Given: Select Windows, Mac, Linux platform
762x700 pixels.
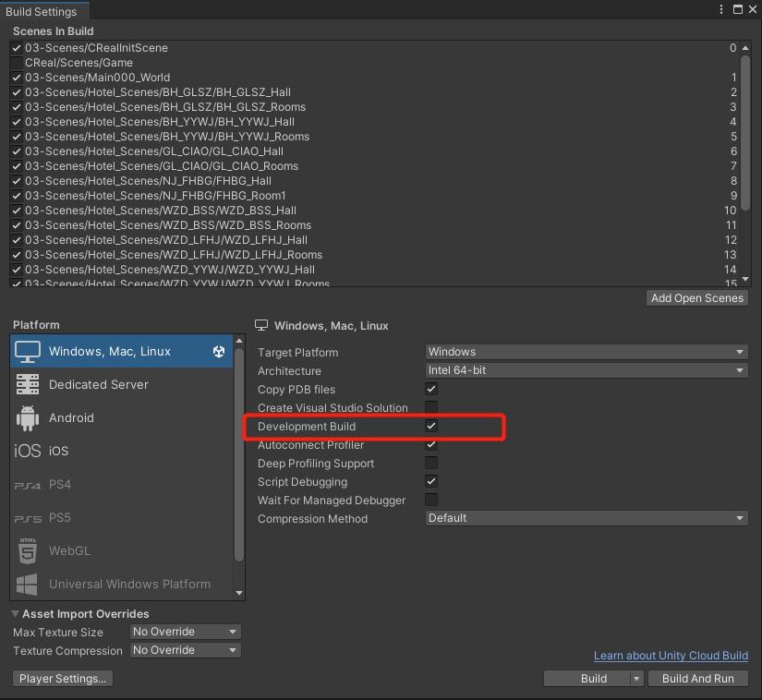Looking at the screenshot, I should coord(122,352).
